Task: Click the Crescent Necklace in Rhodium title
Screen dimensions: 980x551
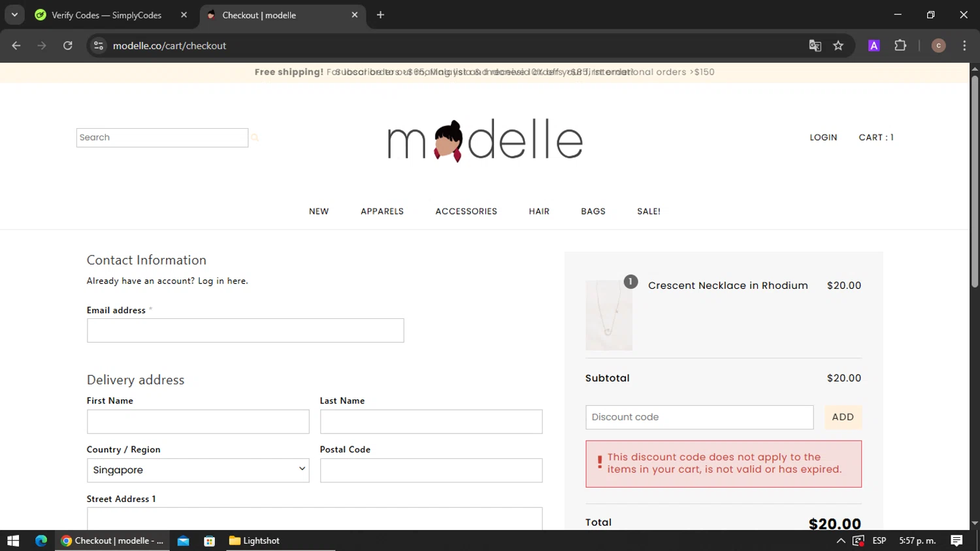Action: coord(728,286)
